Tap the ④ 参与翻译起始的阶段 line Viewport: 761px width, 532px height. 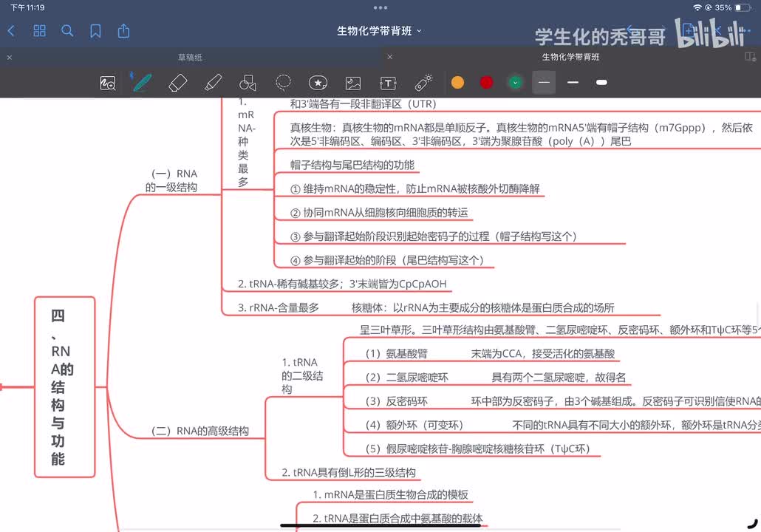point(387,260)
